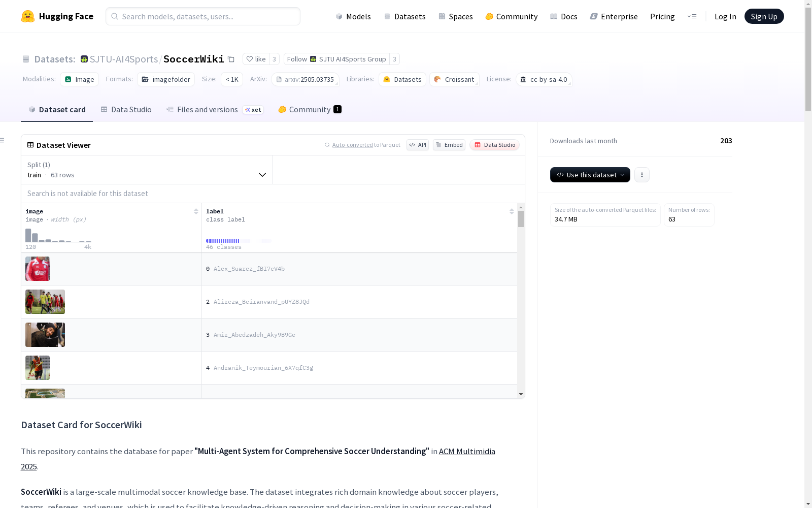
Task: Click the SJTU-AI4Sports organization avatar icon
Action: click(84, 59)
